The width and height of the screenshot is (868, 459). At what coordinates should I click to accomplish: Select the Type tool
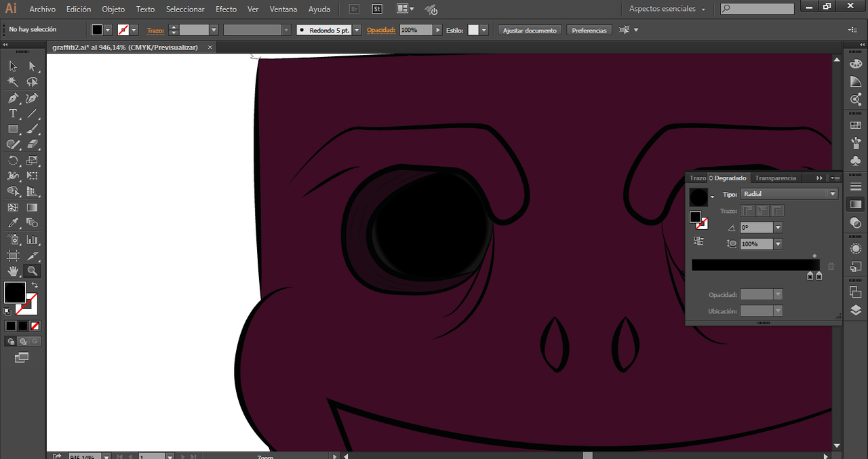[x=13, y=113]
